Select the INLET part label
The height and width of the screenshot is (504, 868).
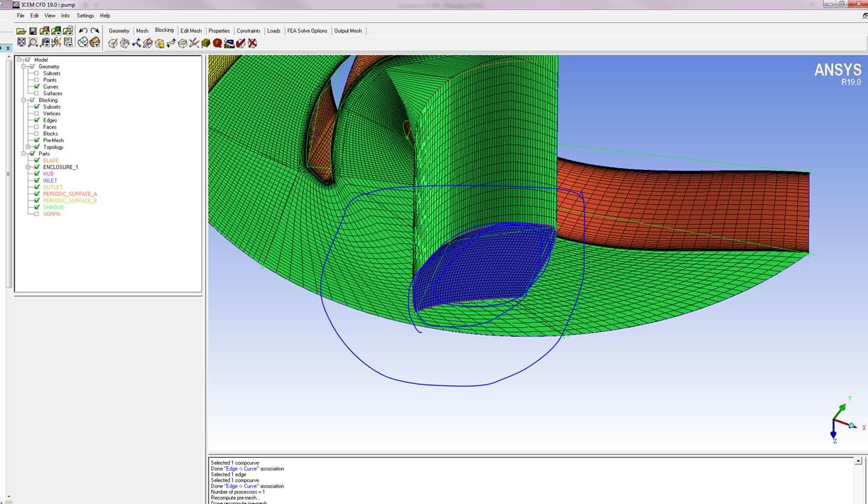coord(50,181)
